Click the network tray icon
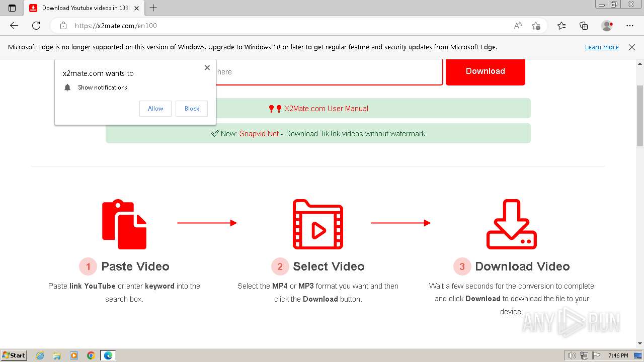 pos(584,355)
